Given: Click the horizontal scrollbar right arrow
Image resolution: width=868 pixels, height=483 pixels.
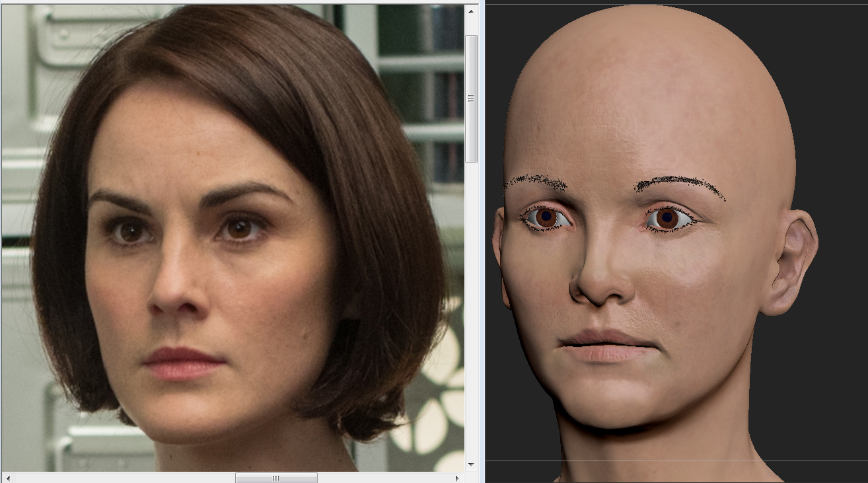Looking at the screenshot, I should (x=456, y=478).
